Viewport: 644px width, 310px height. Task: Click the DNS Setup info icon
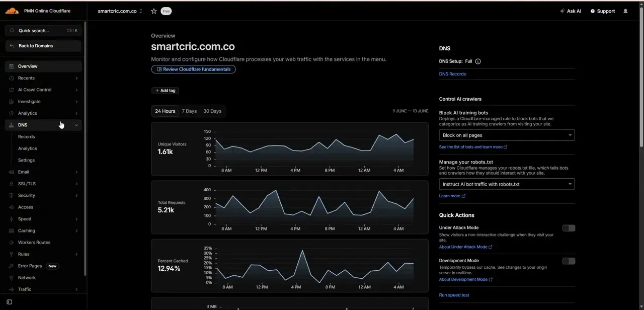(x=478, y=61)
